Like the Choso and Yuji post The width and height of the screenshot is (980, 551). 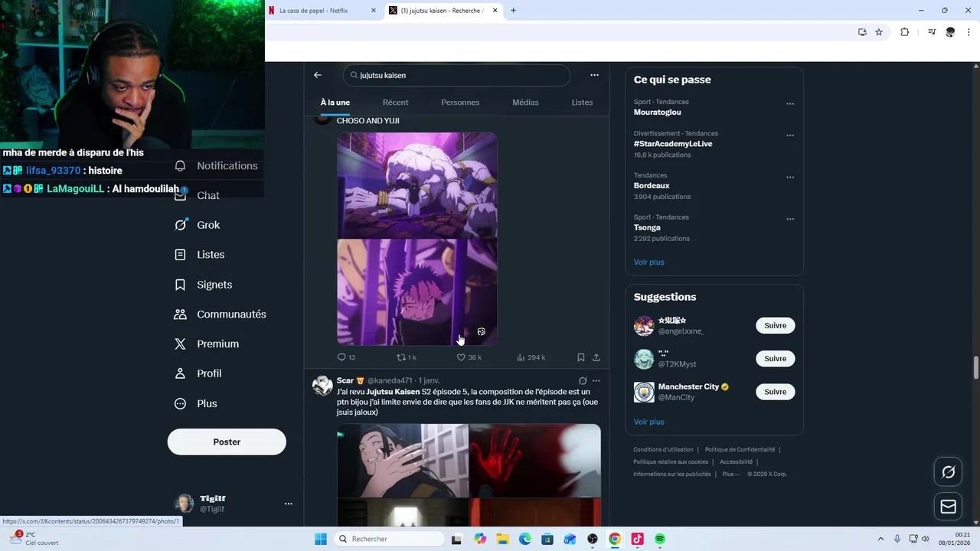(x=461, y=357)
